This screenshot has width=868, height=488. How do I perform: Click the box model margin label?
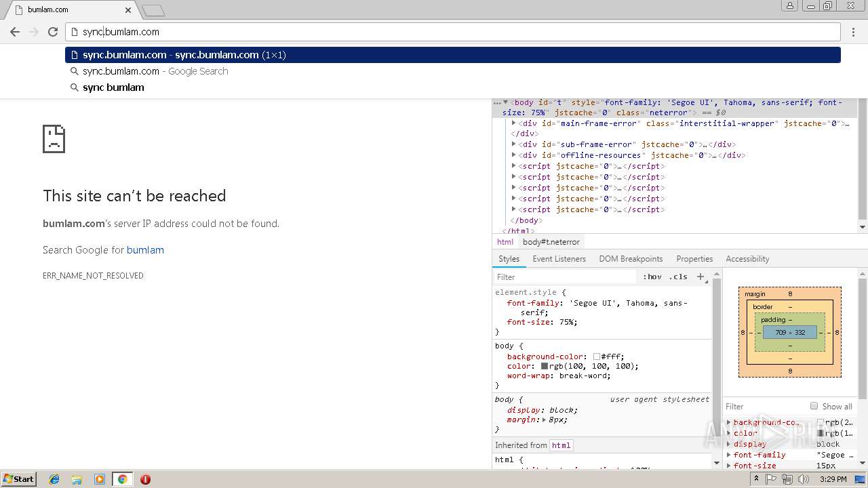755,294
